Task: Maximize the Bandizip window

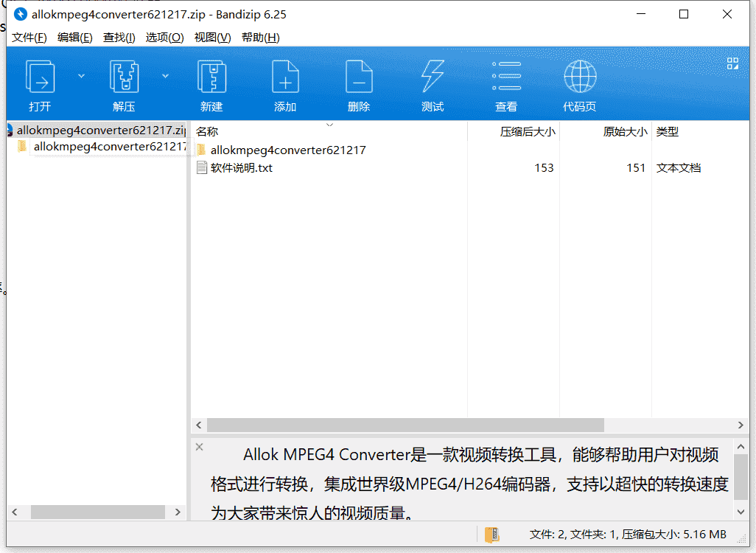Action: [684, 15]
